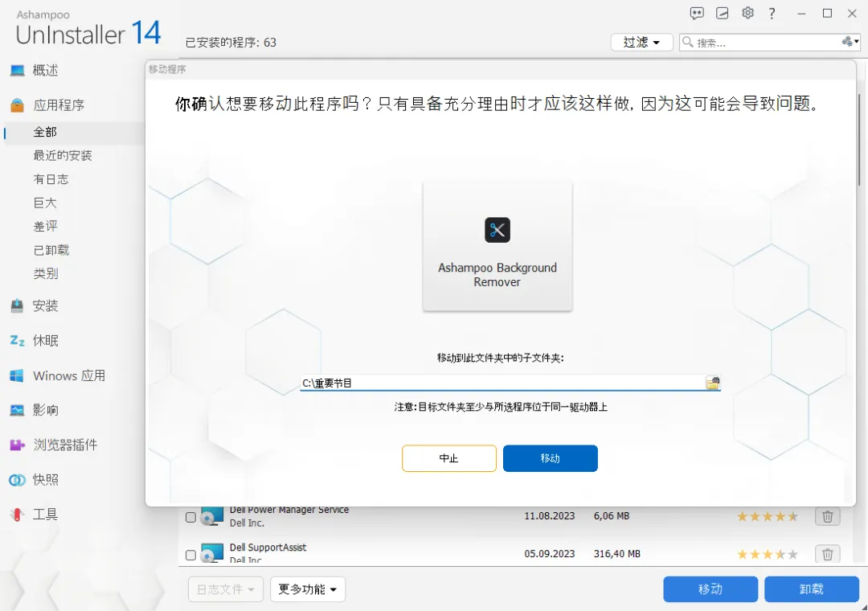The width and height of the screenshot is (868, 611).
Task: Select 最近的安装 in the sidebar
Action: coord(63,156)
